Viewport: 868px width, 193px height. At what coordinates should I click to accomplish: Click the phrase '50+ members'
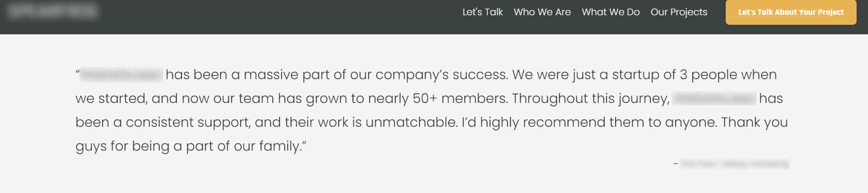coord(460,98)
